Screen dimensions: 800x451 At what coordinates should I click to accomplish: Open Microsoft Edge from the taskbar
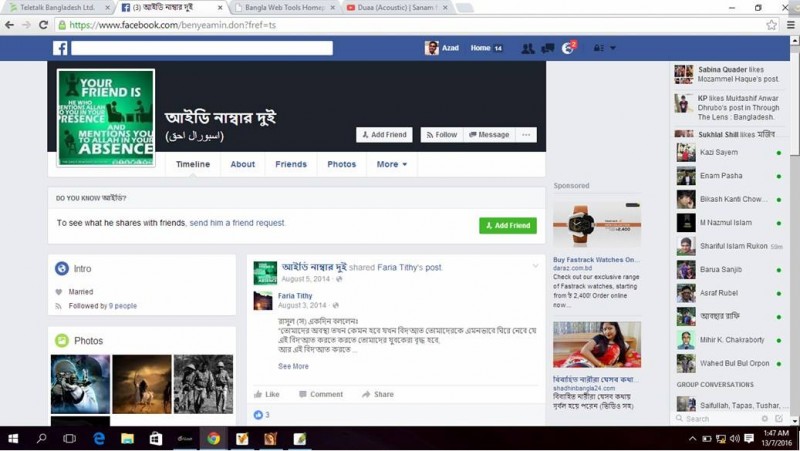point(99,438)
